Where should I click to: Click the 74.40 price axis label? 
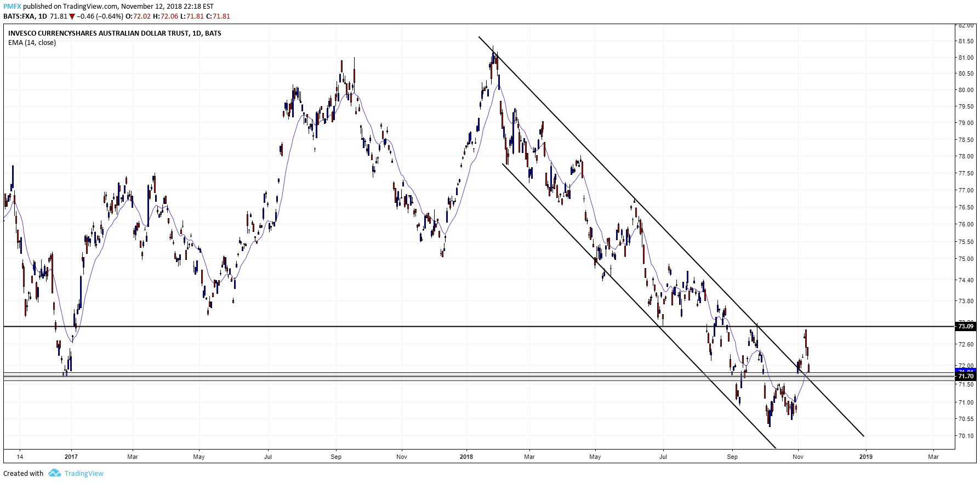point(966,280)
